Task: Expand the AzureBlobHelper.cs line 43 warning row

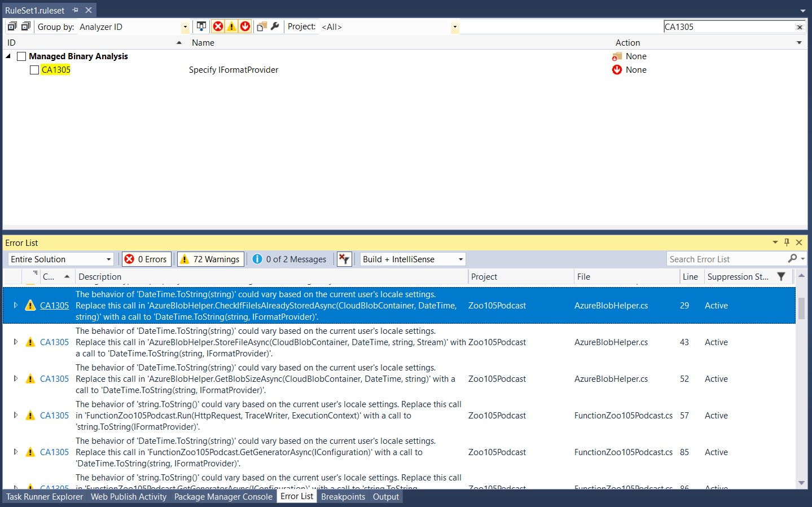Action: coord(16,342)
